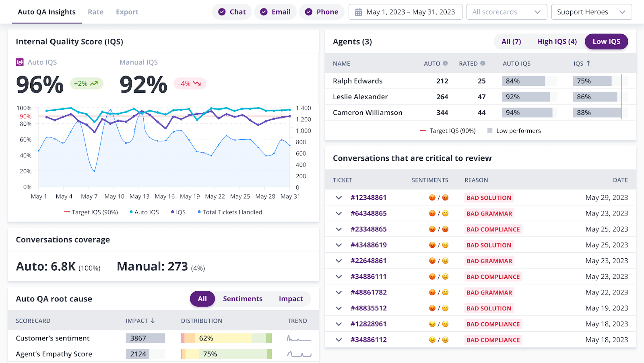Toggle the Chat channel filter
This screenshot has width=644, height=363.
(232, 12)
